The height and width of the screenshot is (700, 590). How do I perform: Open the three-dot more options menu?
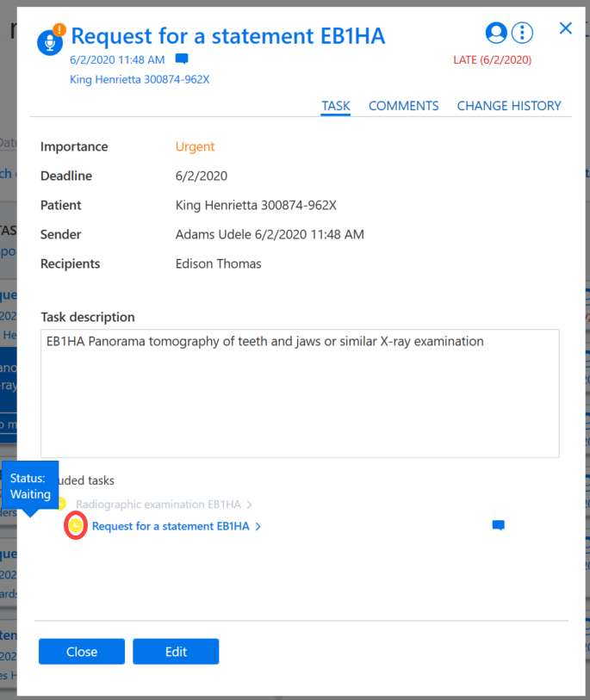522,33
